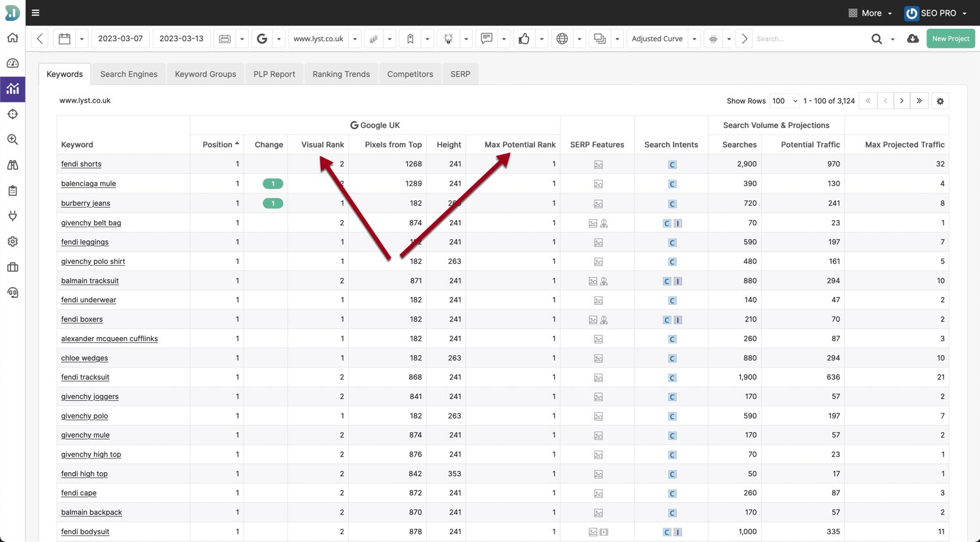Click the start date 2023-03-07 field
This screenshot has width=980, height=542.
[120, 39]
